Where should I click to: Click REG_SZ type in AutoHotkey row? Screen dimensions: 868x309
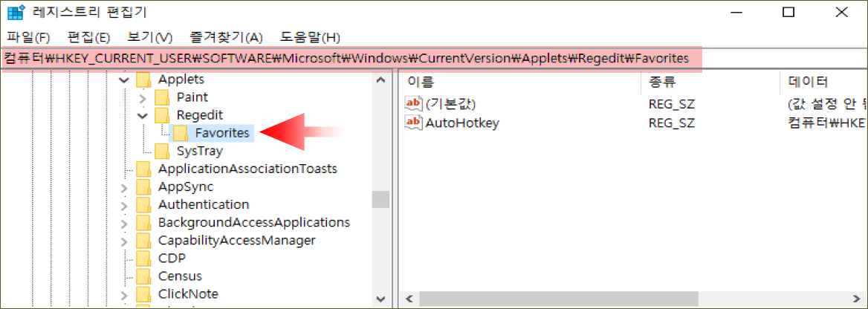pos(672,123)
